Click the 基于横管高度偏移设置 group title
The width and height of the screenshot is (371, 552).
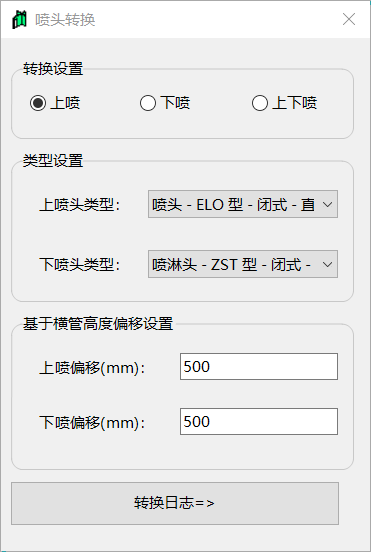click(98, 324)
